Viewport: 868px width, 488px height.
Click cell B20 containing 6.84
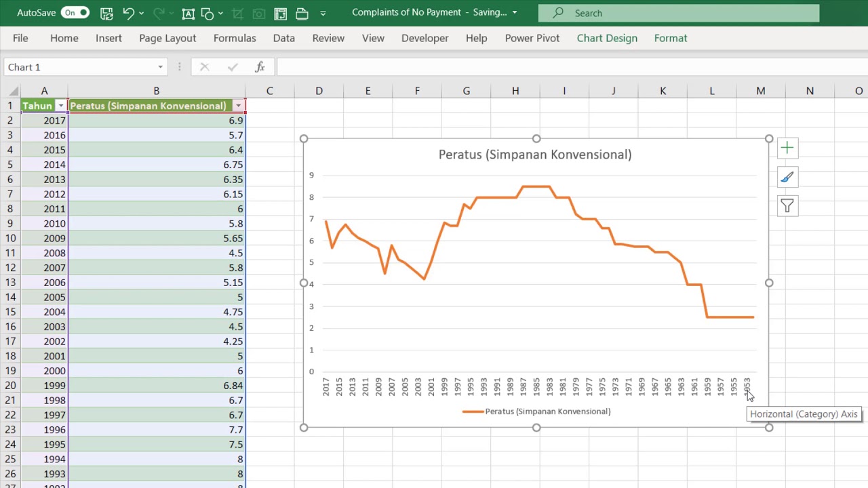pos(156,386)
